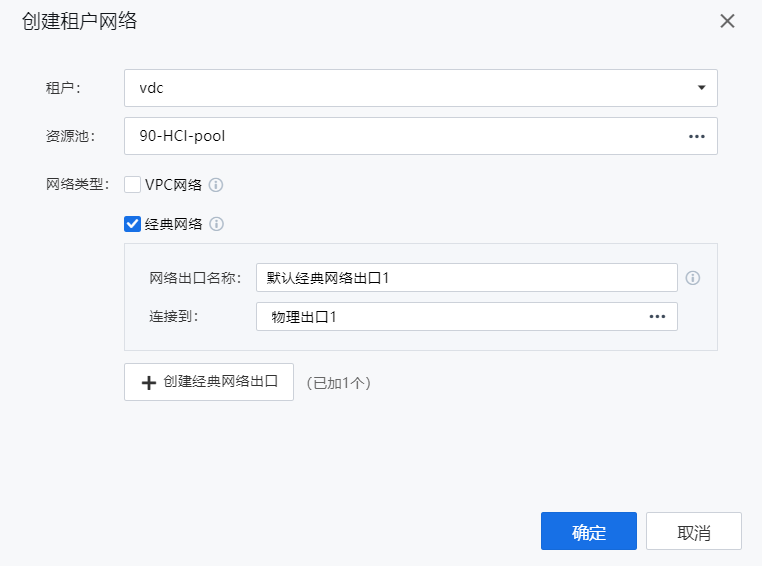Open resource pool picker via 90-HCI-pool ellipsis
The image size is (762, 566).
(696, 137)
